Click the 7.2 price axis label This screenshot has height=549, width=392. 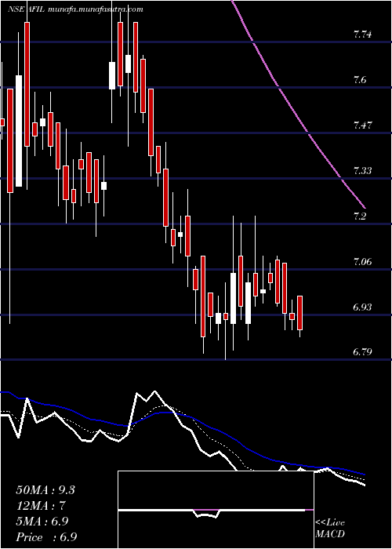[360, 216]
